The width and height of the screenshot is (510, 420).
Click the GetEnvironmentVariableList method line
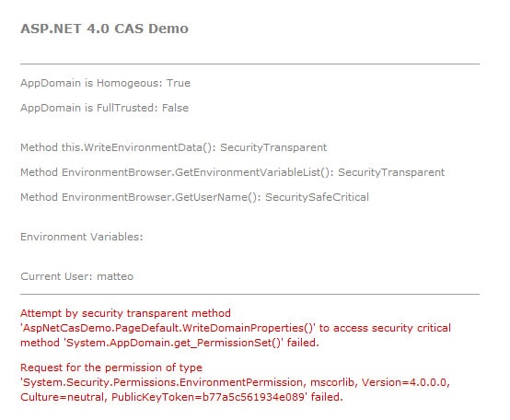(x=233, y=172)
